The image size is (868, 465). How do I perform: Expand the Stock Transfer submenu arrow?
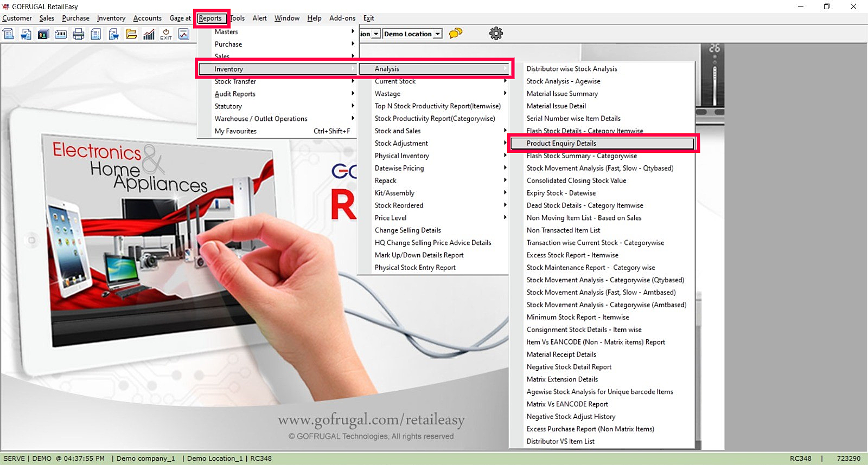[353, 81]
